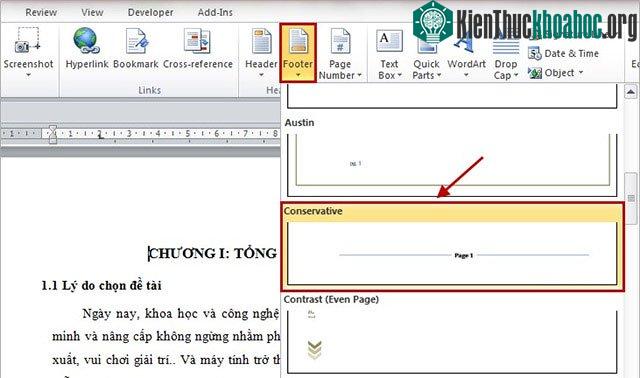Select the Conservative footer preview
The image size is (640, 378).
point(452,253)
